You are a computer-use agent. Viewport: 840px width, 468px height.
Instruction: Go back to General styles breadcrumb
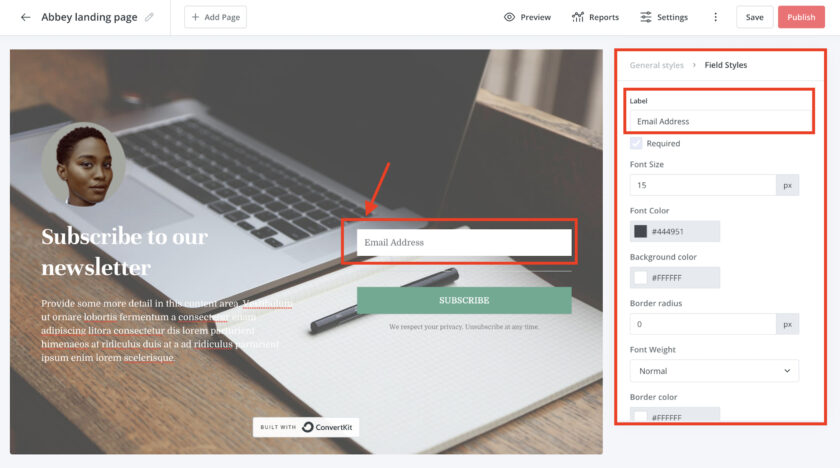[x=656, y=65]
